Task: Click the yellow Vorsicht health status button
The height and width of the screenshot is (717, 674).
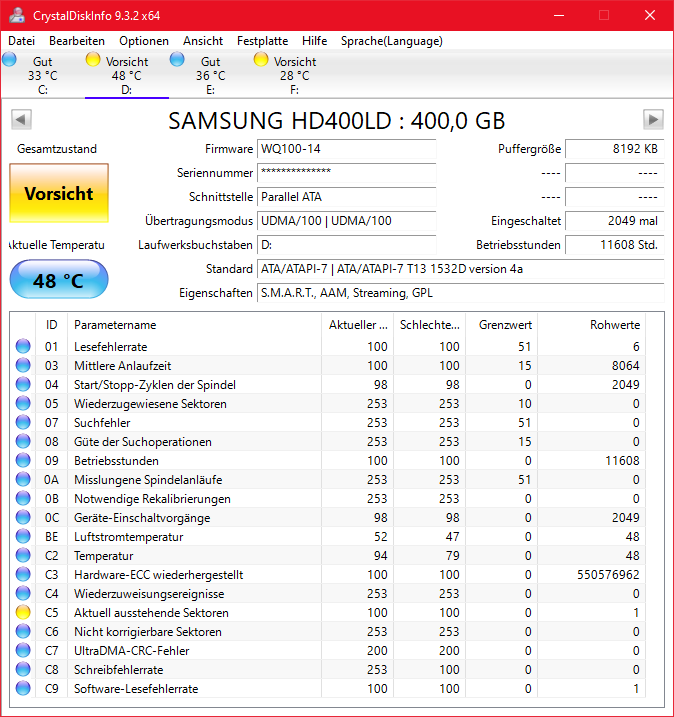Action: point(59,194)
